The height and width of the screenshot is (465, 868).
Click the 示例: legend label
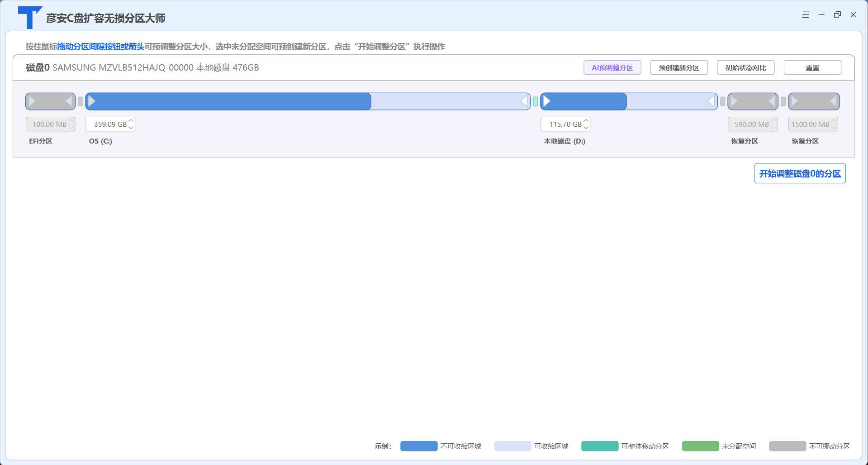coord(383,446)
